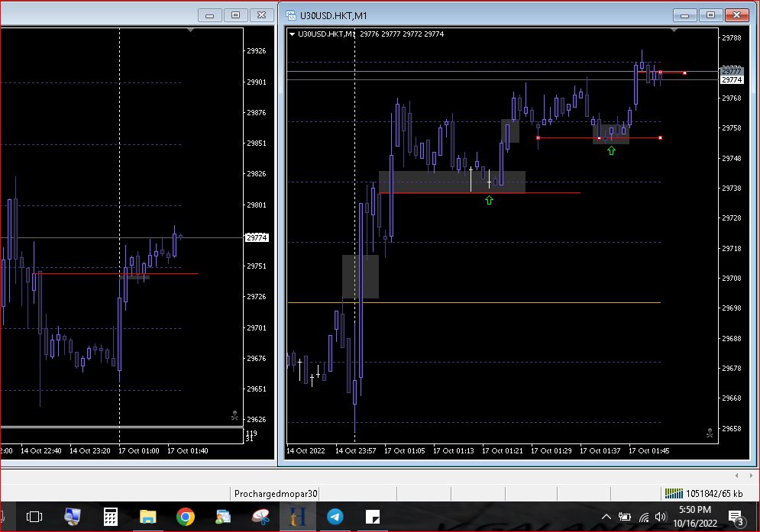Open the Sticky Notes taskbar icon
Viewport: 760px width, 532px height.
coord(372,517)
